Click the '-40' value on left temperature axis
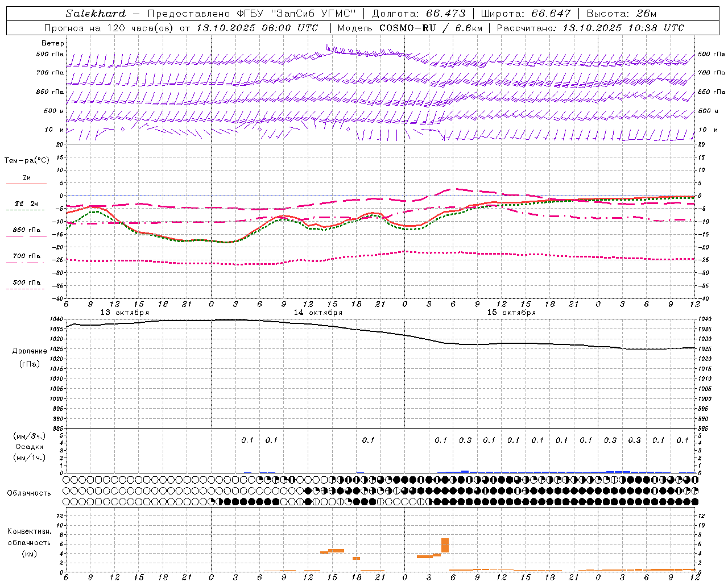Image resolution: width=728 pixels, height=582 pixels. point(58,298)
